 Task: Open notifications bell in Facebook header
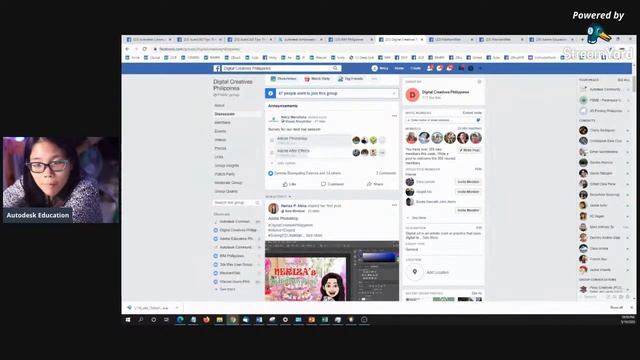pos(449,68)
